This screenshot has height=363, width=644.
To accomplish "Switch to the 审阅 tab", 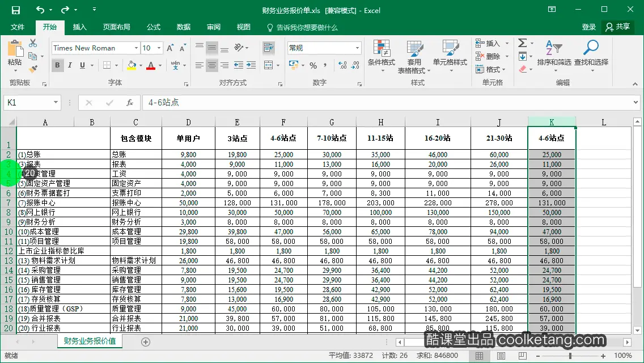I will click(214, 27).
